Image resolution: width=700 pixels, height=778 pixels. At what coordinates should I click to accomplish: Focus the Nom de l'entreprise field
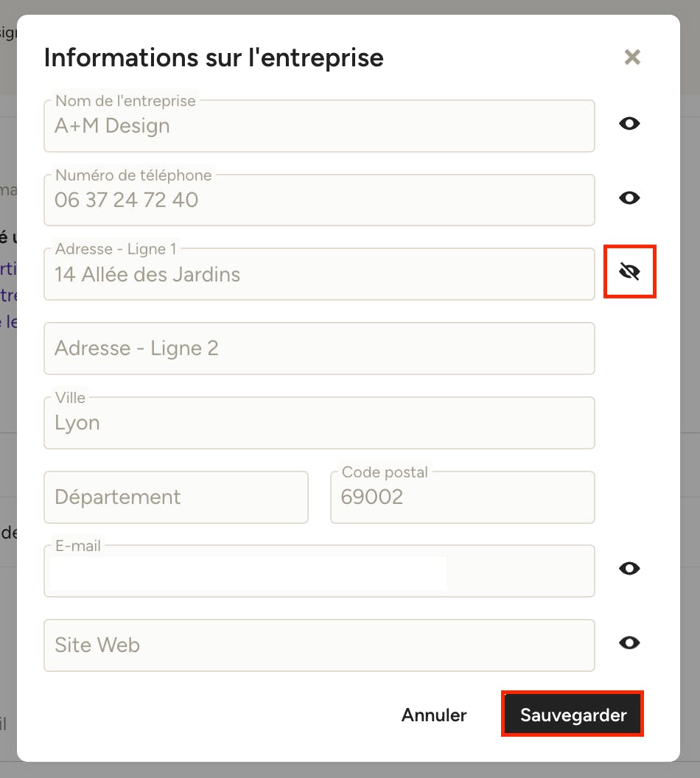click(x=319, y=126)
